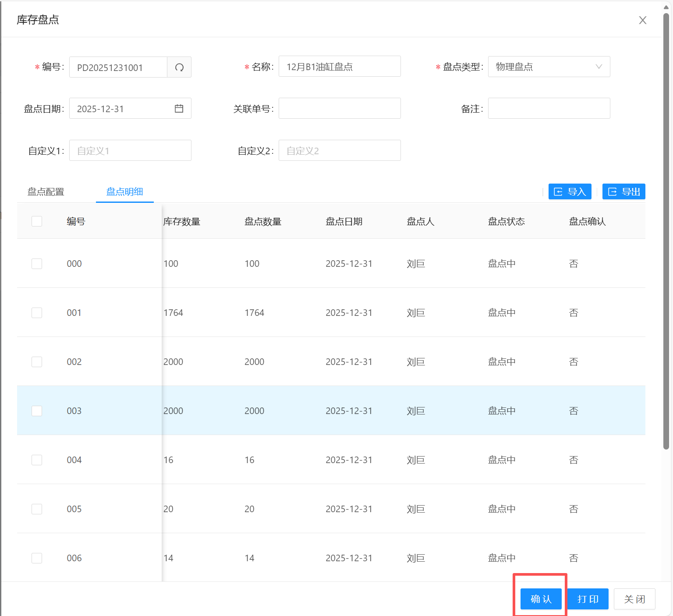Click the 关闭 button at the bottom
Viewport: 673px width, 616px height.
[x=634, y=599]
